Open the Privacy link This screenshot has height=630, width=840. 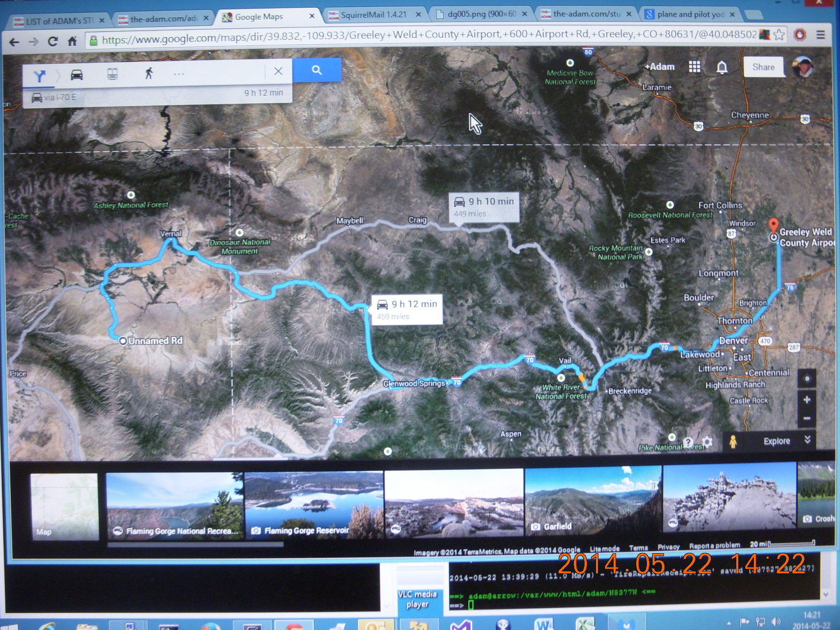click(x=668, y=547)
